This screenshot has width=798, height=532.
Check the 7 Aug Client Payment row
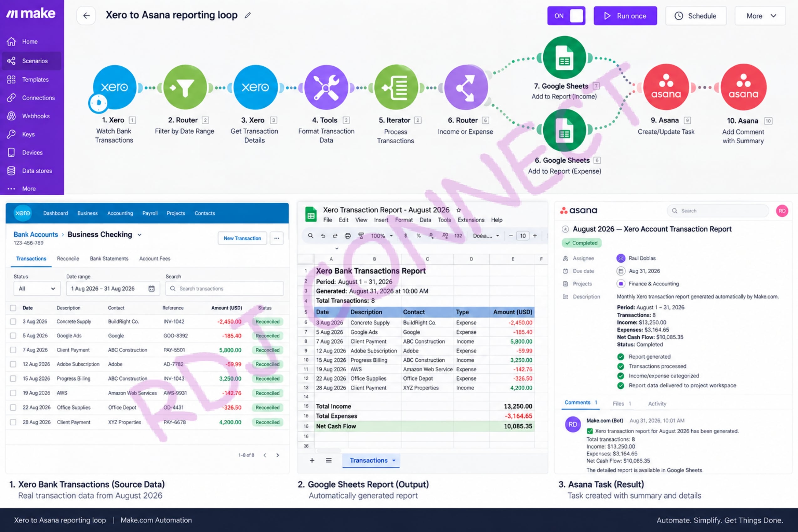(x=13, y=350)
